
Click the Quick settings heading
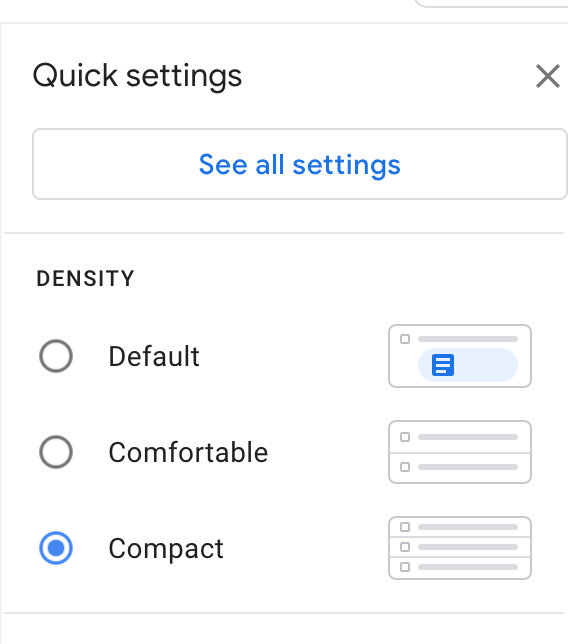pos(137,76)
